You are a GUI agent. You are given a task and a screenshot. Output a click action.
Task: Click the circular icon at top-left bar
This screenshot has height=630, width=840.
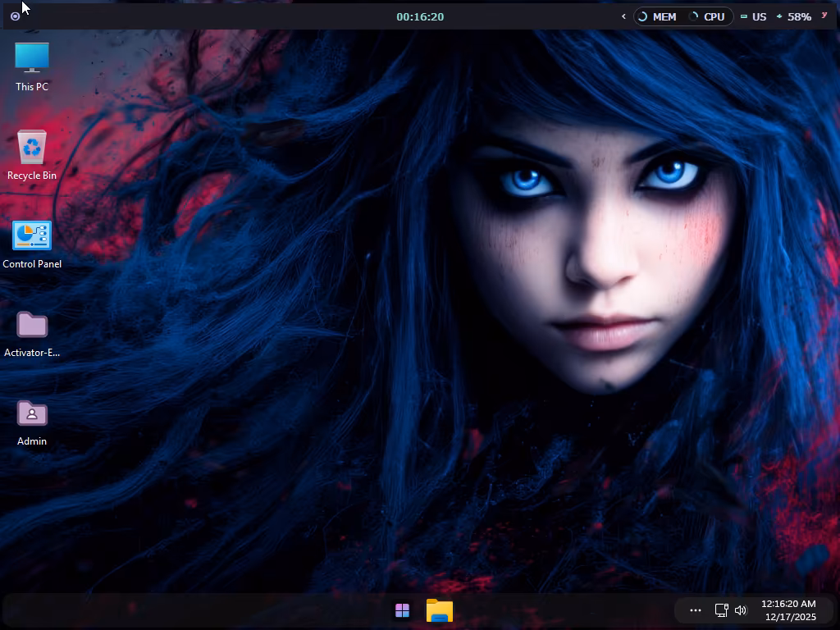point(15,16)
